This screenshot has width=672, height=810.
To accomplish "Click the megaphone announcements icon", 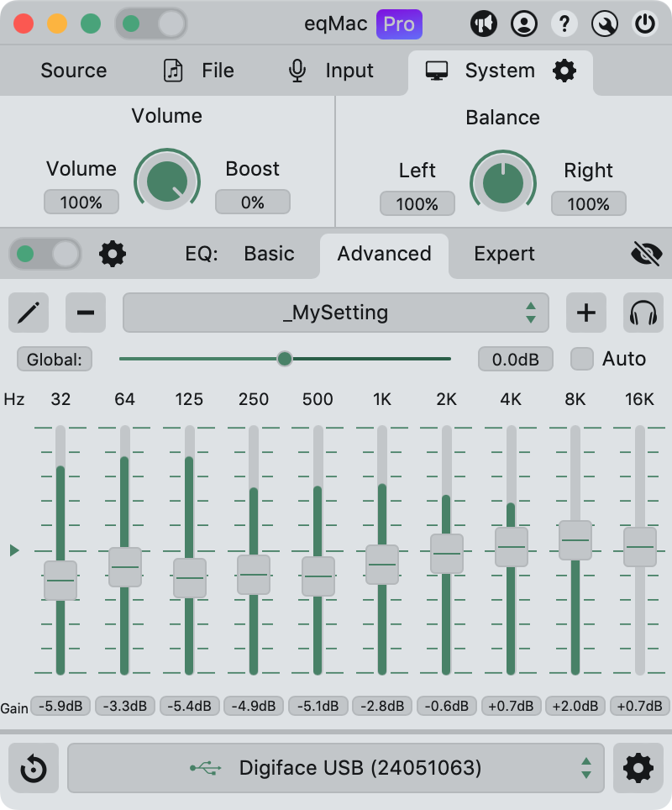I will point(484,24).
